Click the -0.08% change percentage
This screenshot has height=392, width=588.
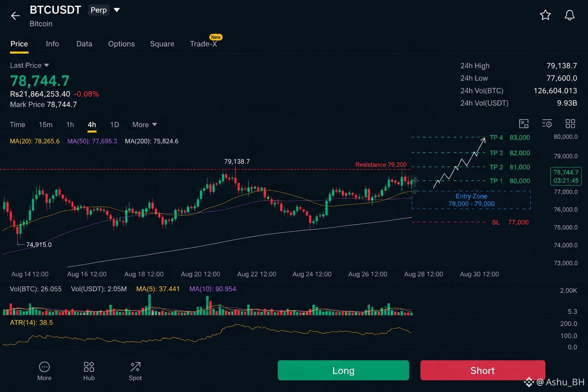(x=87, y=94)
